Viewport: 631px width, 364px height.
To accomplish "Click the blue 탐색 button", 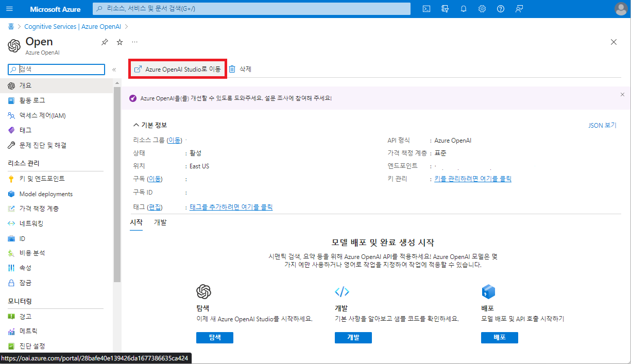I will coord(215,338).
